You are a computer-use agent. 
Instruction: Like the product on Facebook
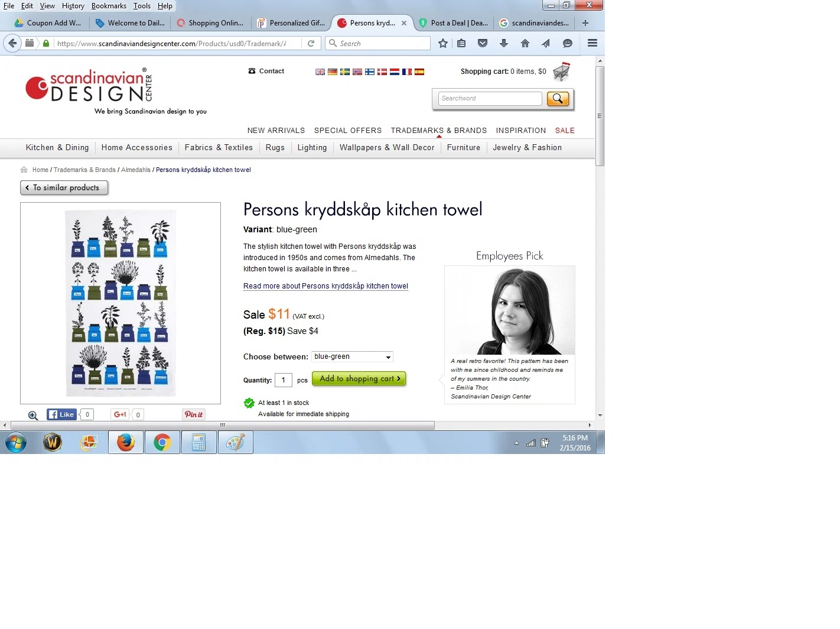pos(62,414)
